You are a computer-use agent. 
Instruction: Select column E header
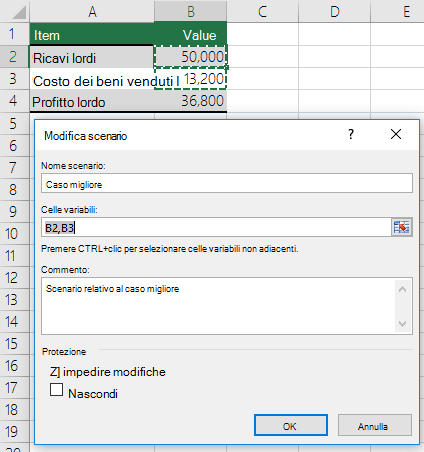click(397, 11)
